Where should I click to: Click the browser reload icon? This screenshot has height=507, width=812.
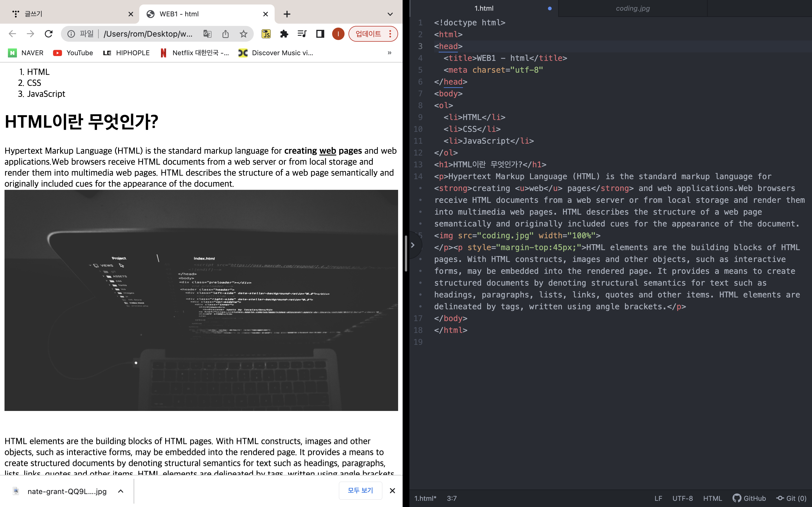coord(49,34)
